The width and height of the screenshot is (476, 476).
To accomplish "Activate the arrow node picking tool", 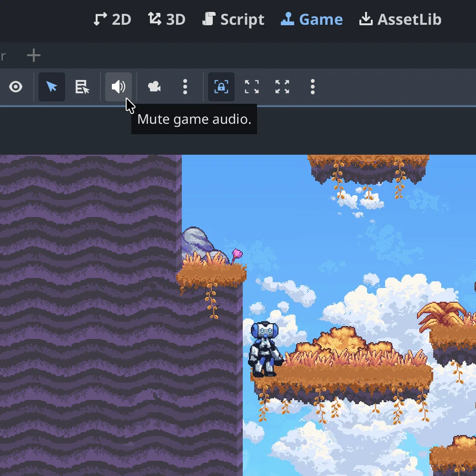I will 51,87.
